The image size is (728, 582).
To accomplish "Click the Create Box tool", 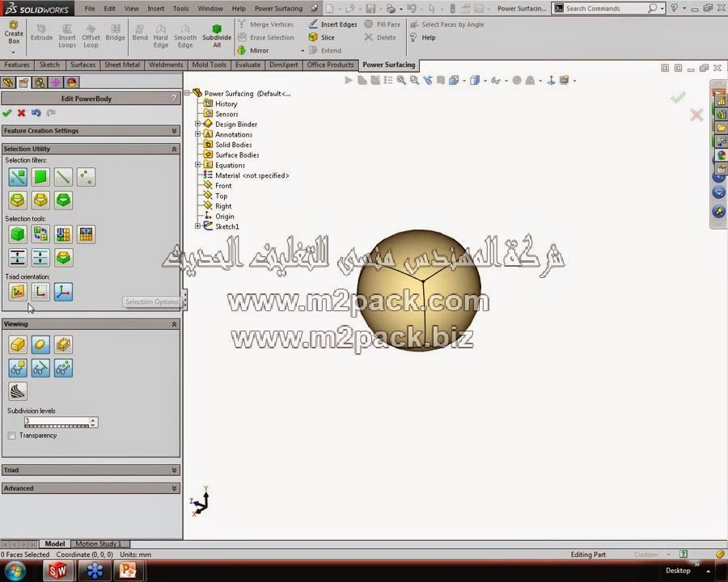I will (x=14, y=33).
